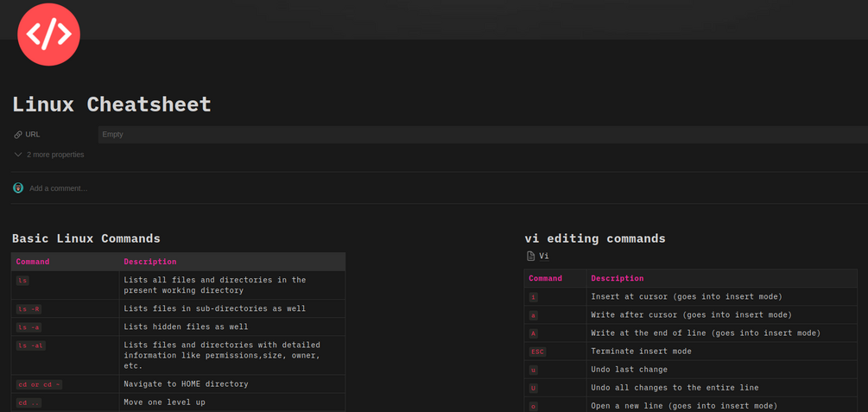The width and height of the screenshot is (868, 412).
Task: Open the Vi subpage link
Action: pos(544,257)
